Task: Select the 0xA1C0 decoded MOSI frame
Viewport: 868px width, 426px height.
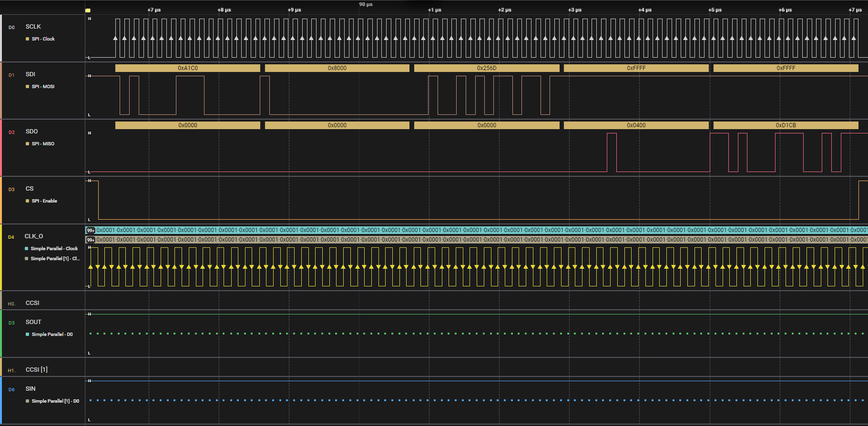Action: point(187,68)
